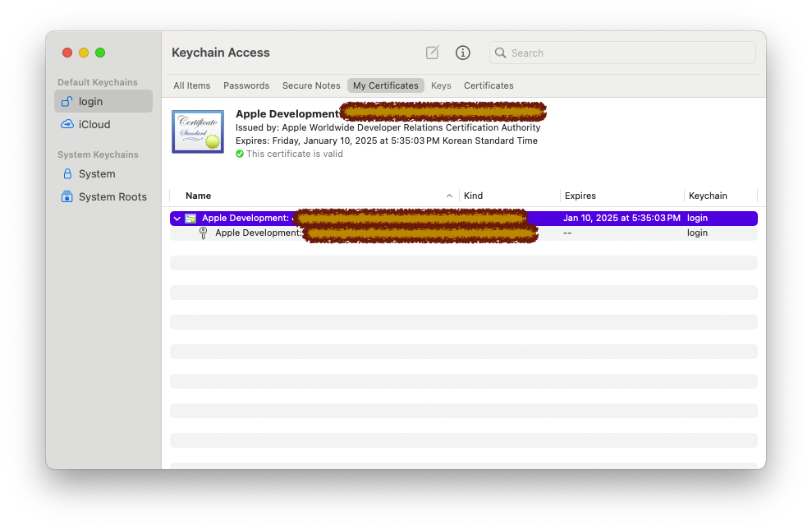The image size is (812, 530).
Task: Select the System keychain in sidebar
Action: click(x=103, y=174)
